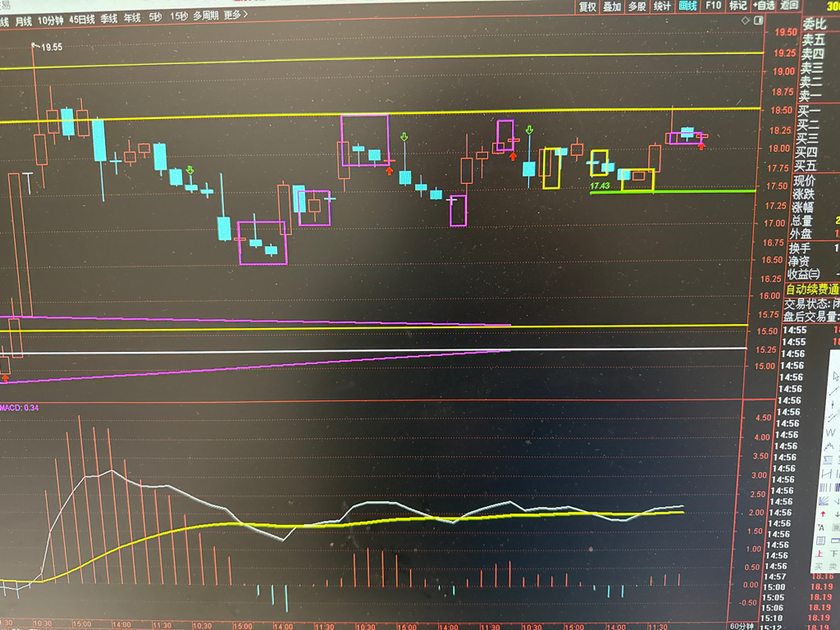Click the 返回 back button
Viewport: 840px width, 630px height.
point(789,6)
